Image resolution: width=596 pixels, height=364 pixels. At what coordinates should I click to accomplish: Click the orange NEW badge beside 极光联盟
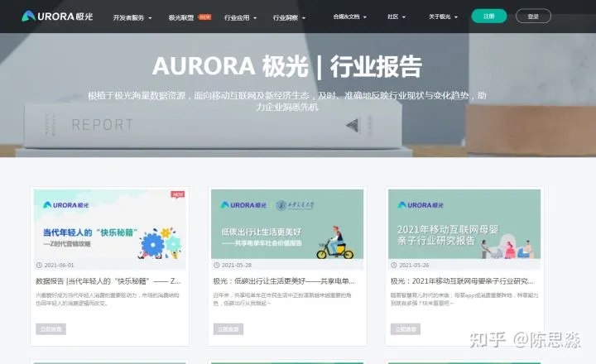click(205, 17)
